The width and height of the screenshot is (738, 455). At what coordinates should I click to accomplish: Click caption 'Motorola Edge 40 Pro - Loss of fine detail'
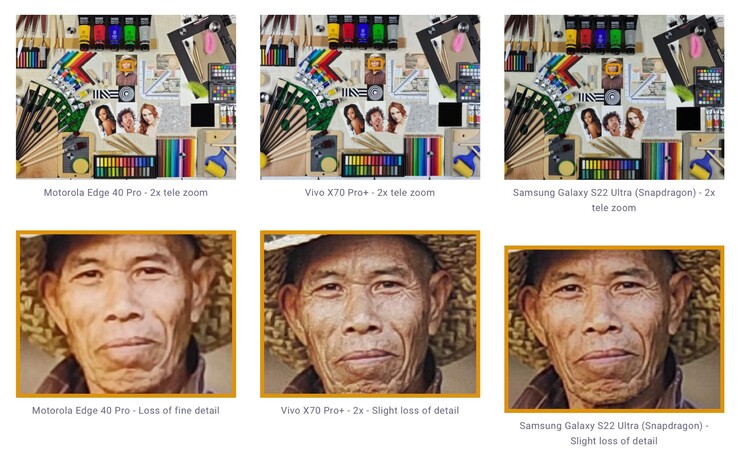[126, 410]
